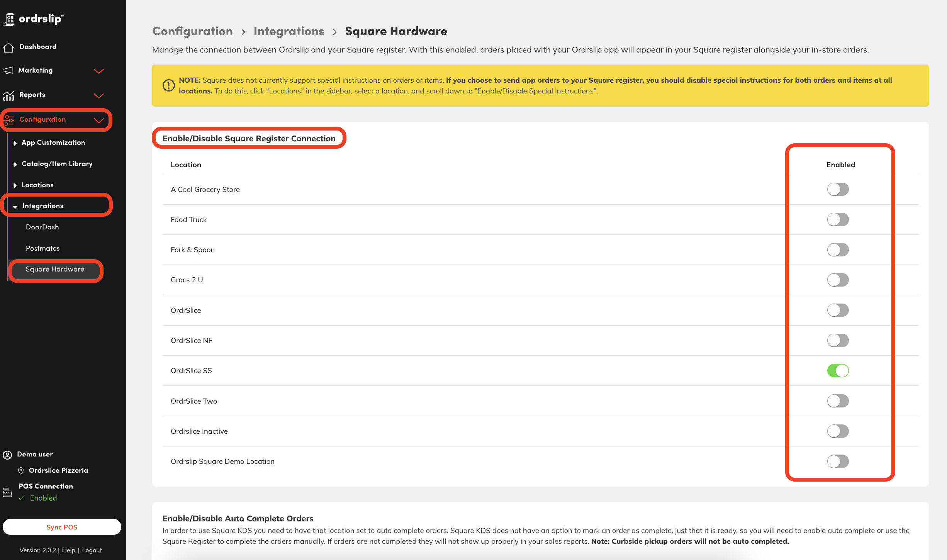Disable the OrdrSlice SS toggle
The image size is (947, 560).
[x=838, y=371]
